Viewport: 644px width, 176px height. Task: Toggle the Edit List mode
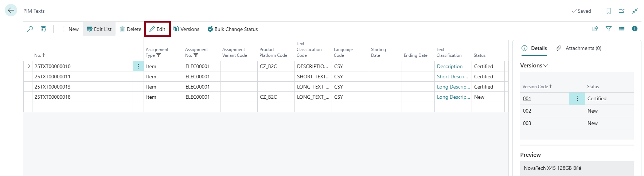click(99, 29)
